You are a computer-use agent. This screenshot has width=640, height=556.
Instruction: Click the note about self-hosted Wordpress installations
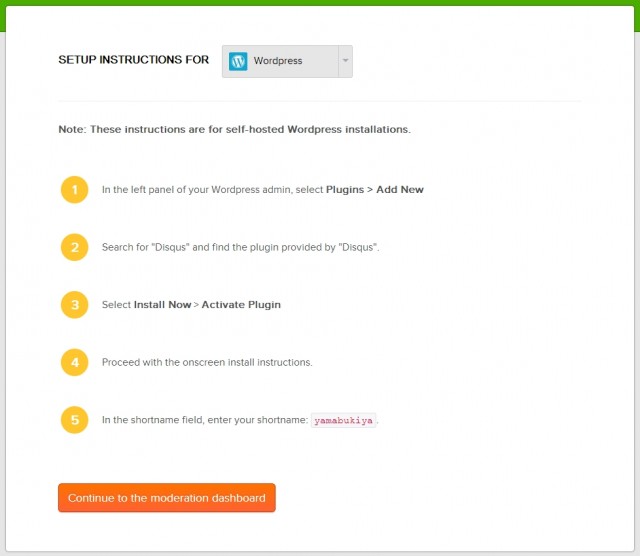click(234, 129)
